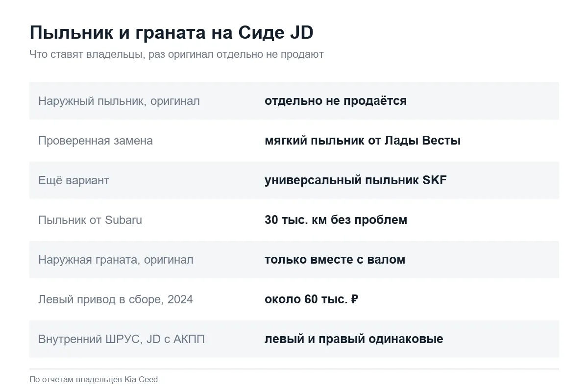This screenshot has height=392, width=588.
Task: Click footer note 'По отчётам владельцев Kia Ceed'
Action: 94,379
